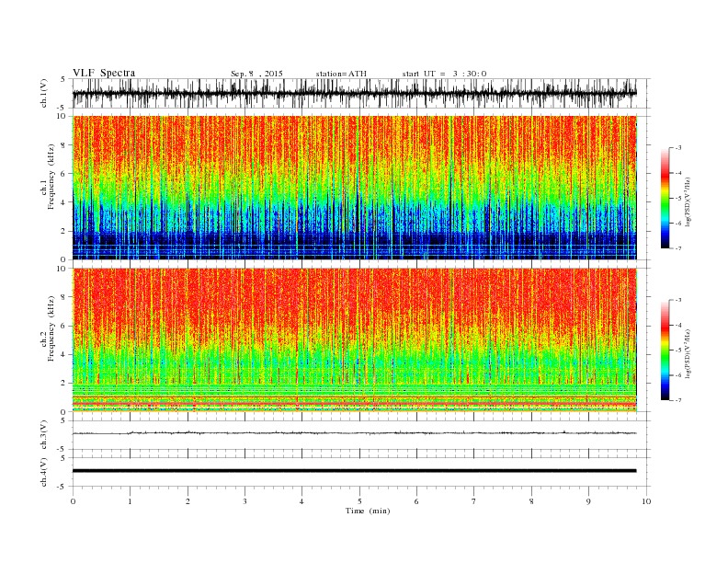Click the ch.1 spectrogram panel
The height and width of the screenshot is (563, 728).
pos(354,188)
